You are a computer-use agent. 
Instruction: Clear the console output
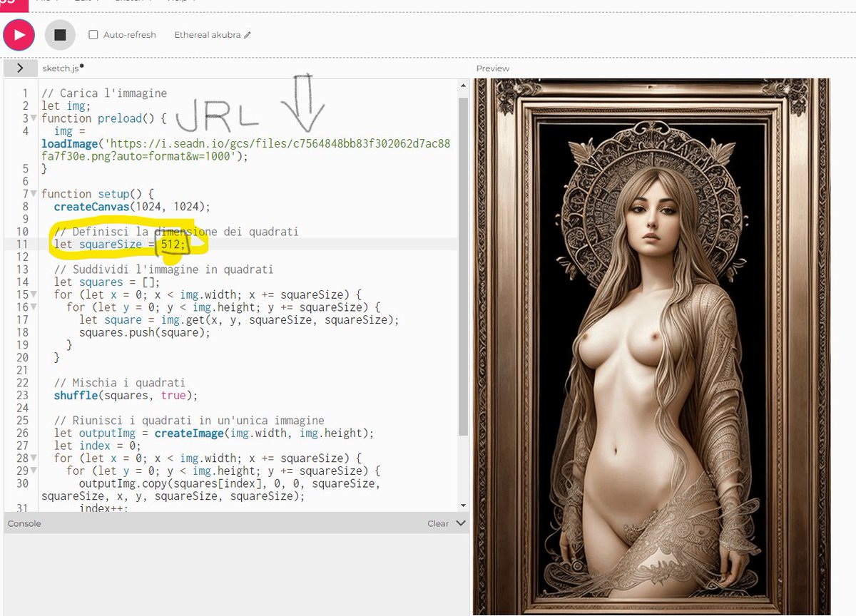(438, 523)
